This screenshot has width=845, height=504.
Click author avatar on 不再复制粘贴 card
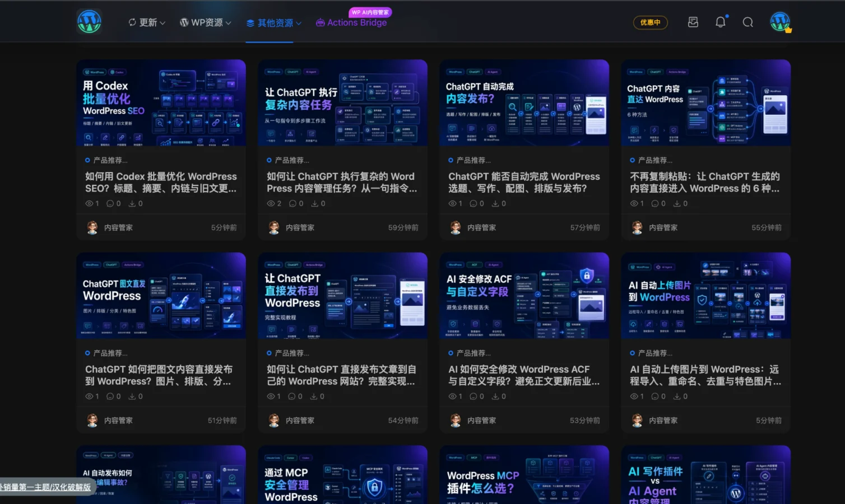pos(637,227)
